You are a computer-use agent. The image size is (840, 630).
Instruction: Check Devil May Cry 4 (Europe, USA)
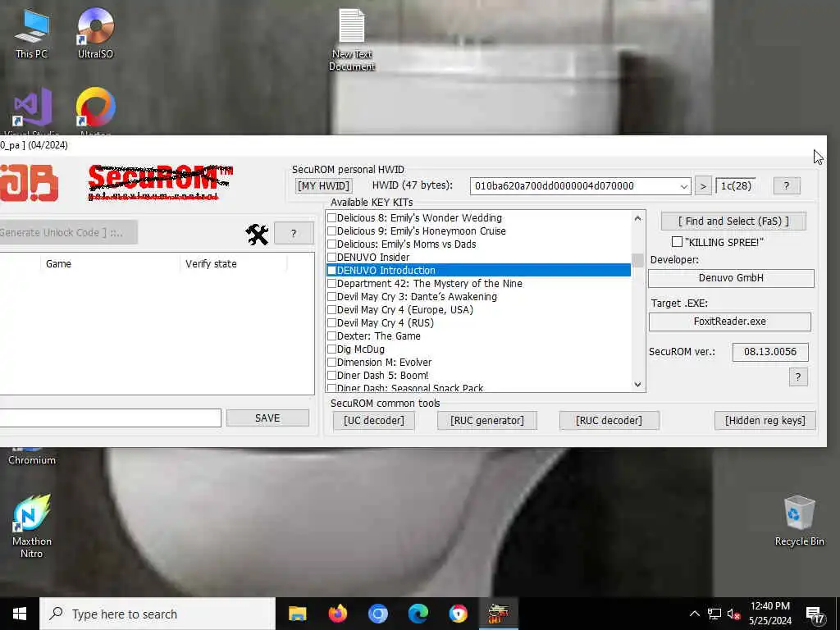[331, 309]
